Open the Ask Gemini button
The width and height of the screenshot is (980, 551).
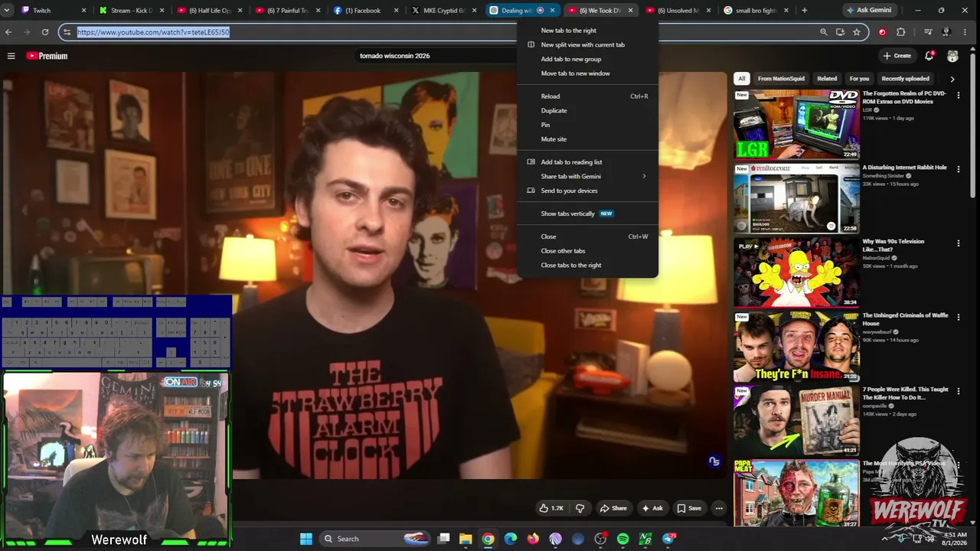coord(869,11)
